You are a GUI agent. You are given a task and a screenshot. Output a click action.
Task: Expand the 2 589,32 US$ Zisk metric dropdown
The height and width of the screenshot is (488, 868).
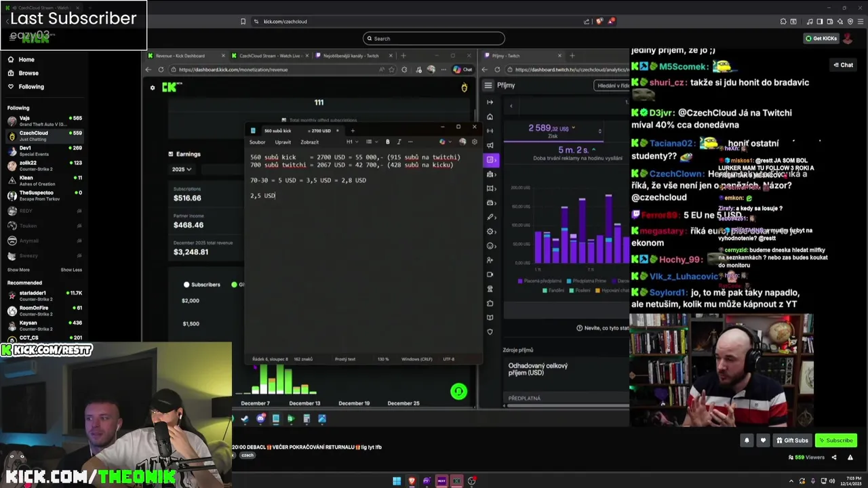coord(552,131)
